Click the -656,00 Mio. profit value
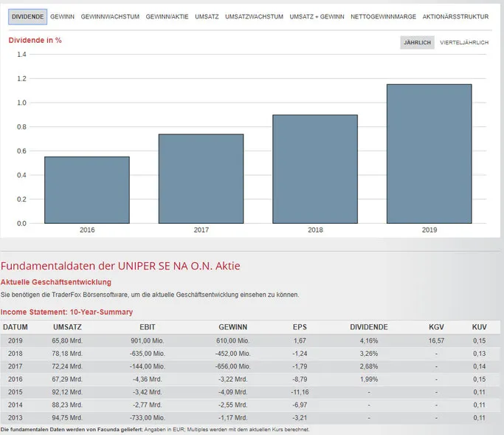Image resolution: width=504 pixels, height=435 pixels. coord(232,366)
